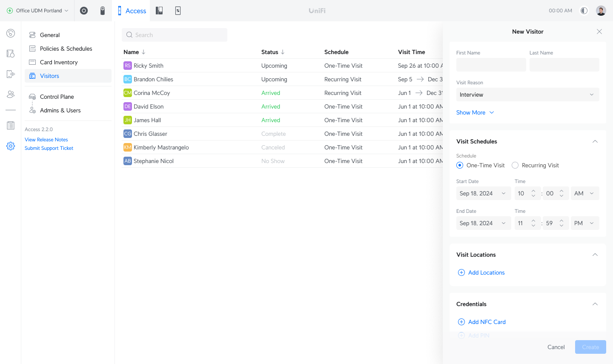Open the system log icon in left rail
Screen dimensions: 613x364
(x=11, y=126)
